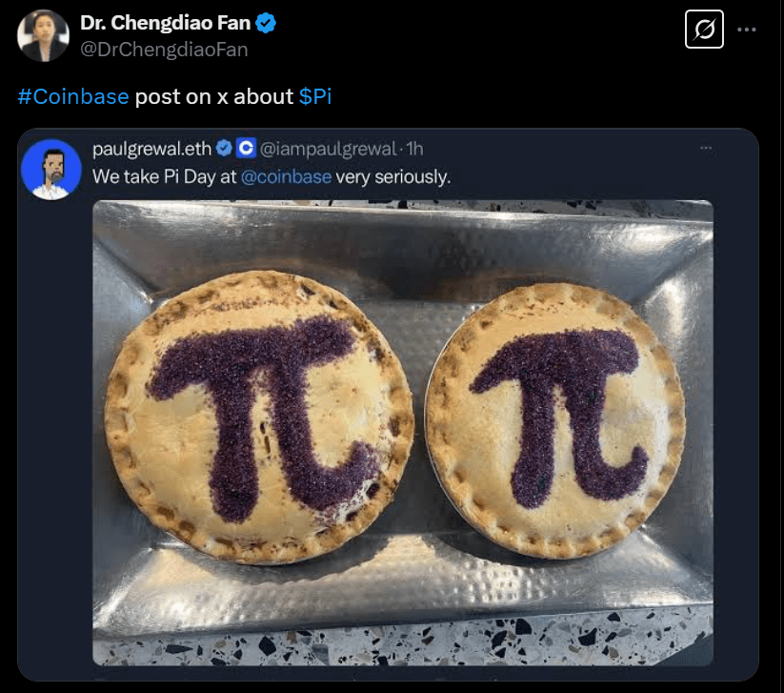The width and height of the screenshot is (784, 693).
Task: Click the verified badge beside Dr. Chengdiao Fan
Action: (267, 24)
